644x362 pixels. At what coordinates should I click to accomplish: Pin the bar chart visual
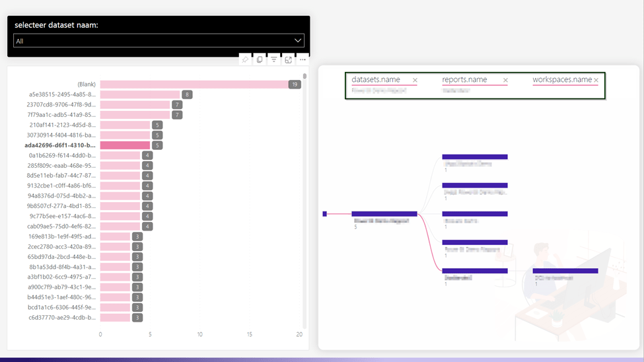click(245, 59)
